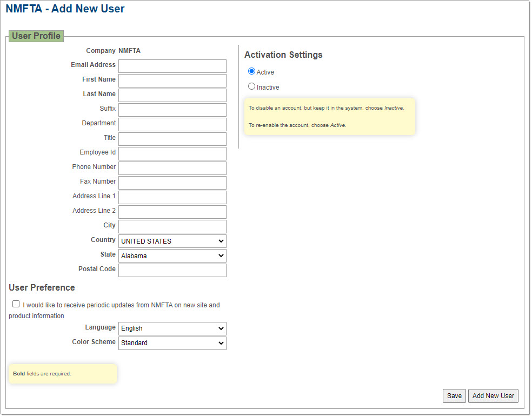Click the NMFTA company name value

(x=129, y=51)
